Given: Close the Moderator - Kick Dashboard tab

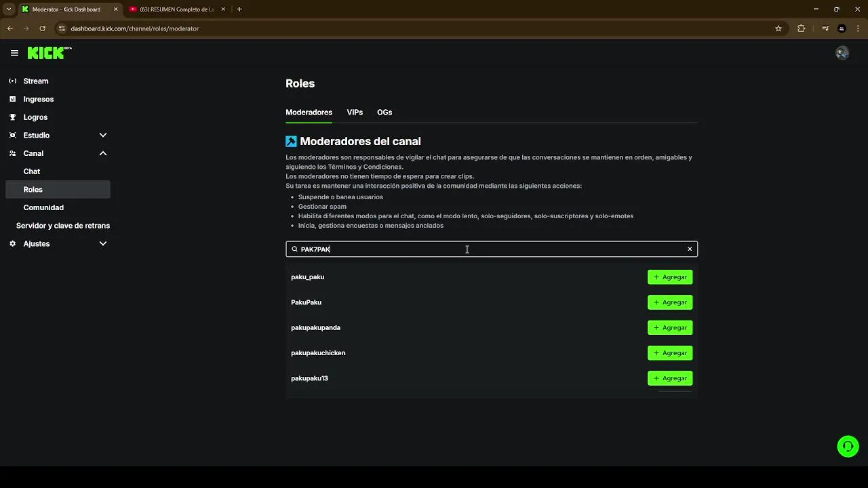Looking at the screenshot, I should (115, 9).
